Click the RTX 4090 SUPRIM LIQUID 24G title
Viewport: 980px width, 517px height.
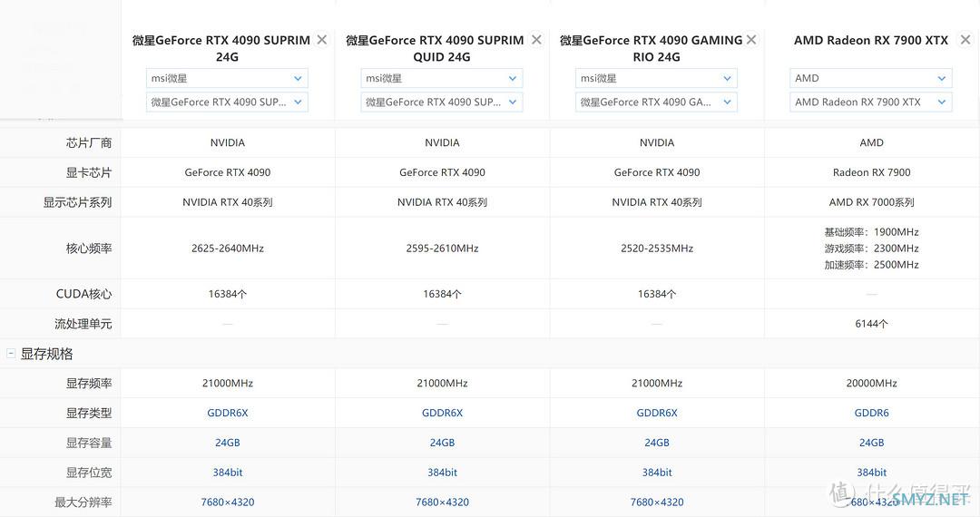click(x=435, y=49)
